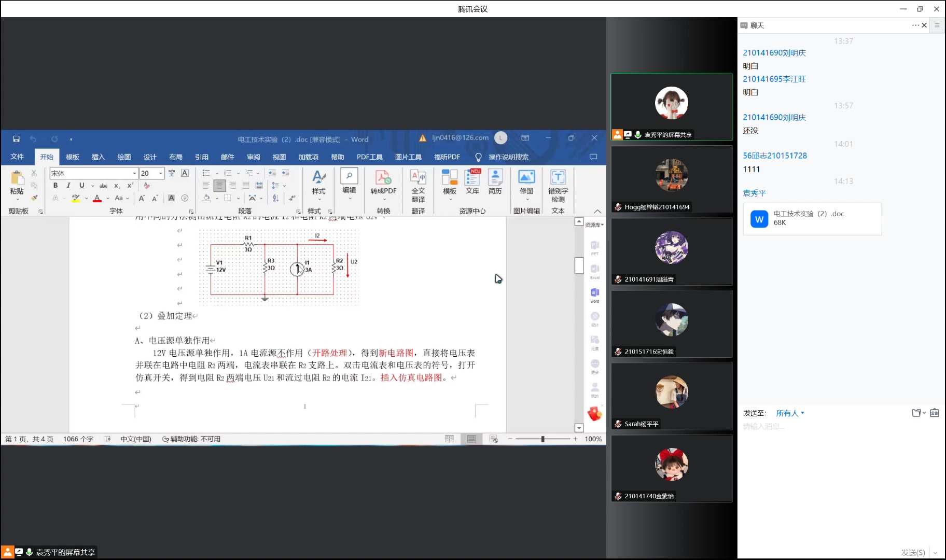
Task: Collapse the Word ribbon with chevron
Action: tap(597, 211)
